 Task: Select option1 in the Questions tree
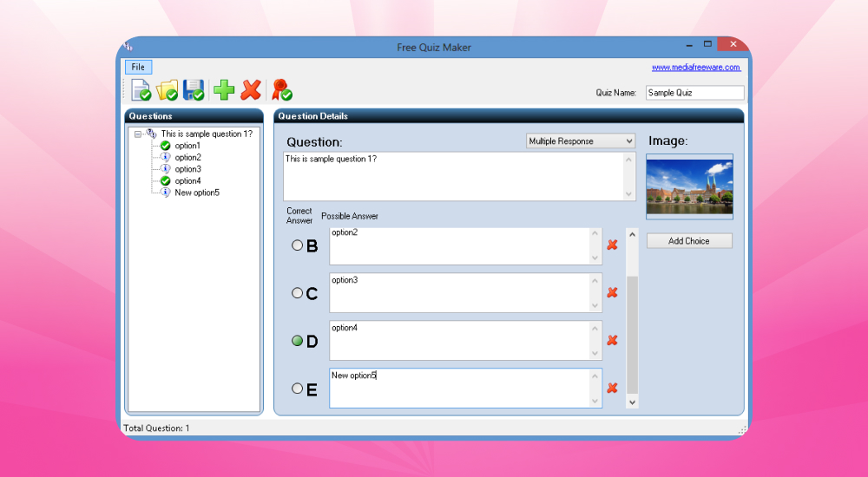(x=187, y=146)
